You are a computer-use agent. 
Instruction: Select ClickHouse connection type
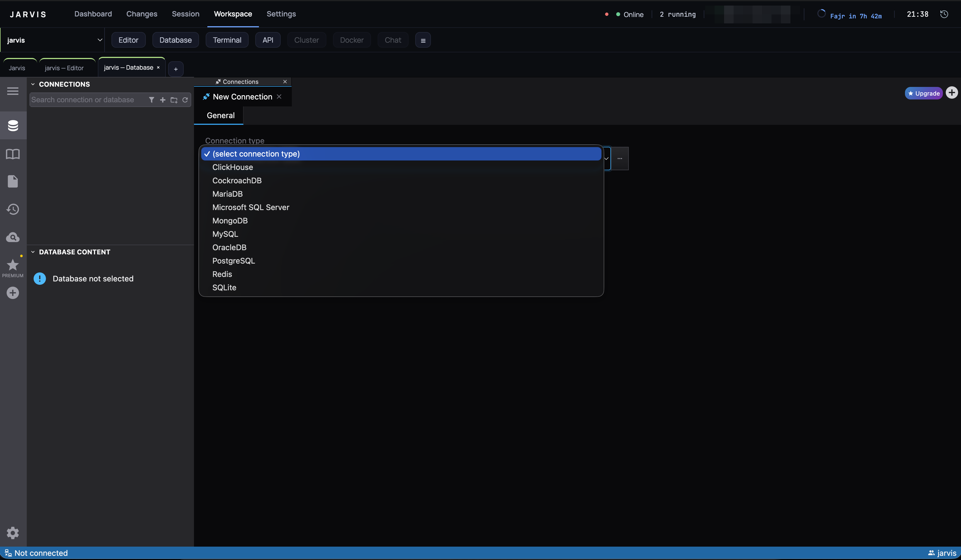[x=401, y=167]
